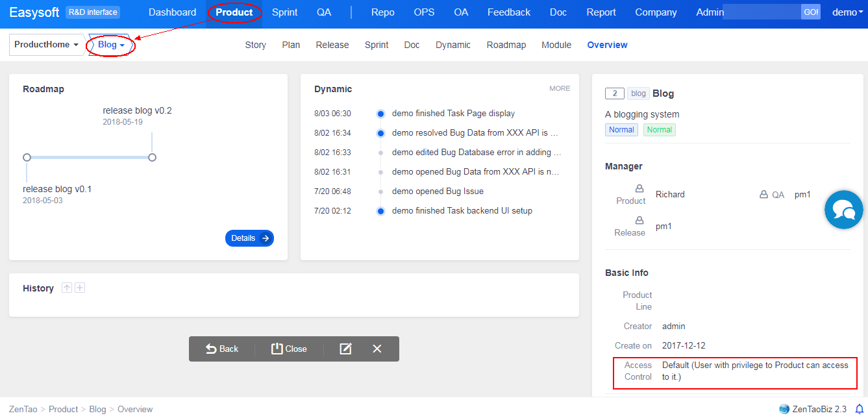Expand the Blog product switcher
This screenshot has width=868, height=420.
click(111, 45)
